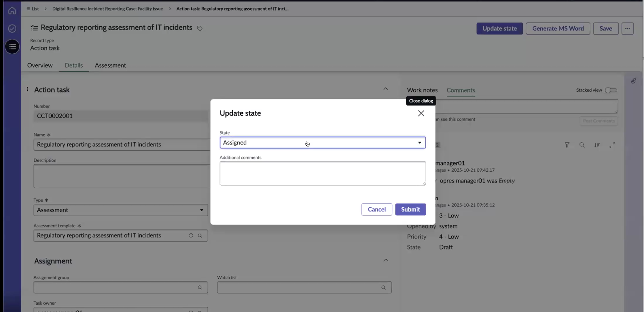Screen dimensions: 644x312
Task: Switch to the Overview tab
Action: (40, 65)
